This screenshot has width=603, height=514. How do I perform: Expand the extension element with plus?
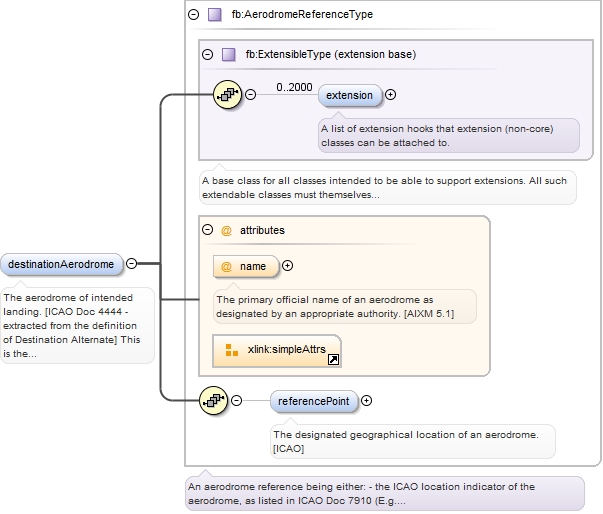tap(390, 95)
